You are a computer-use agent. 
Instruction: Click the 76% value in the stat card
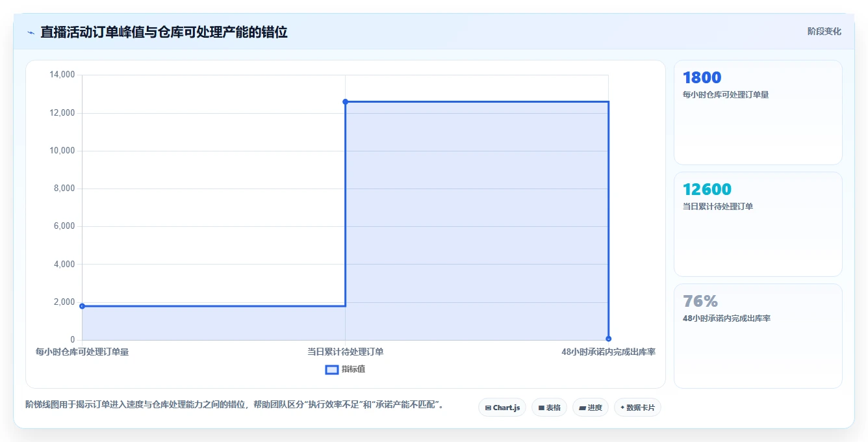click(700, 301)
